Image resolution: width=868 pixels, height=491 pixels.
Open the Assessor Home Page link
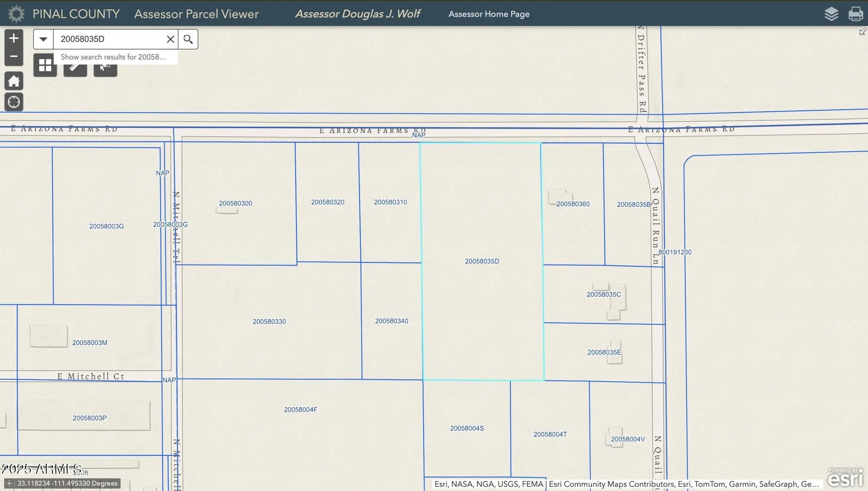(x=489, y=14)
